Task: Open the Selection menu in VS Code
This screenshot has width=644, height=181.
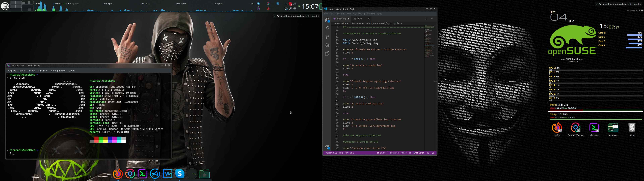Action: click(x=340, y=14)
